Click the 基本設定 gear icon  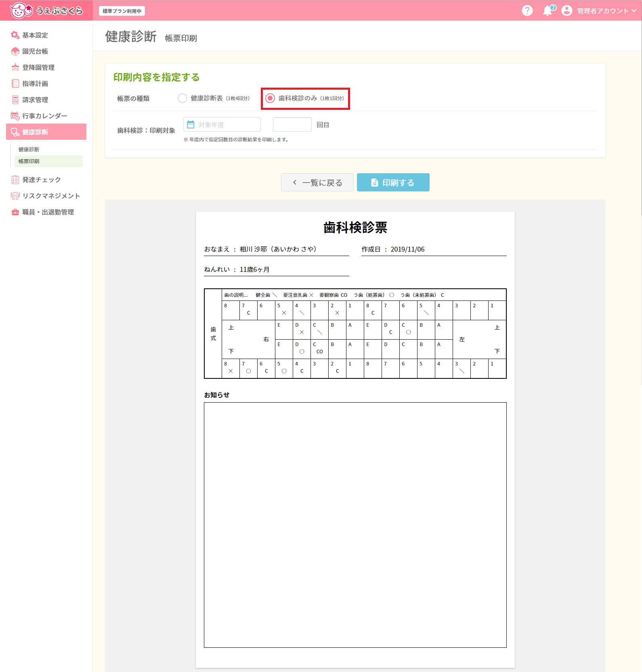point(15,35)
